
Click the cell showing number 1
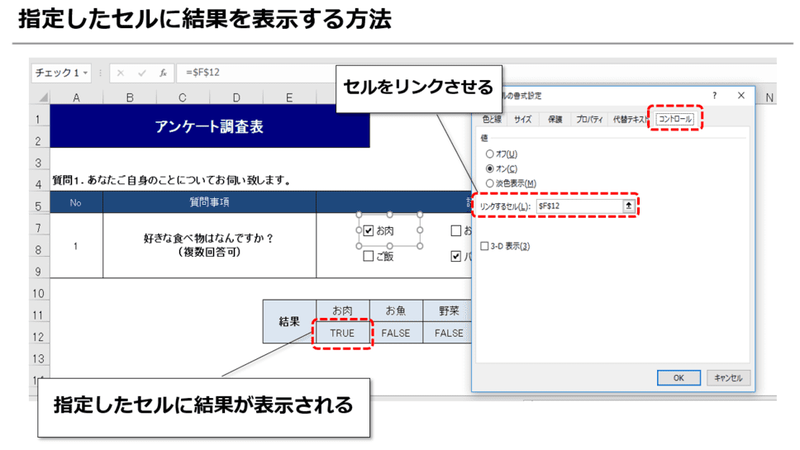click(x=76, y=246)
